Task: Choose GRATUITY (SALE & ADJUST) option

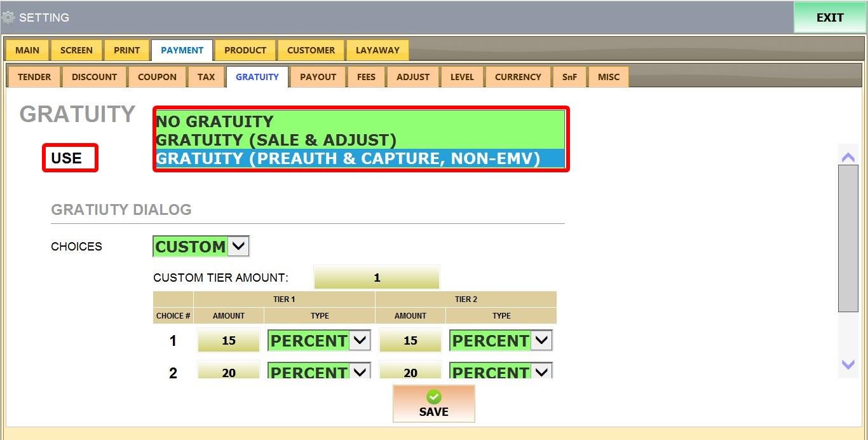Action: [276, 140]
